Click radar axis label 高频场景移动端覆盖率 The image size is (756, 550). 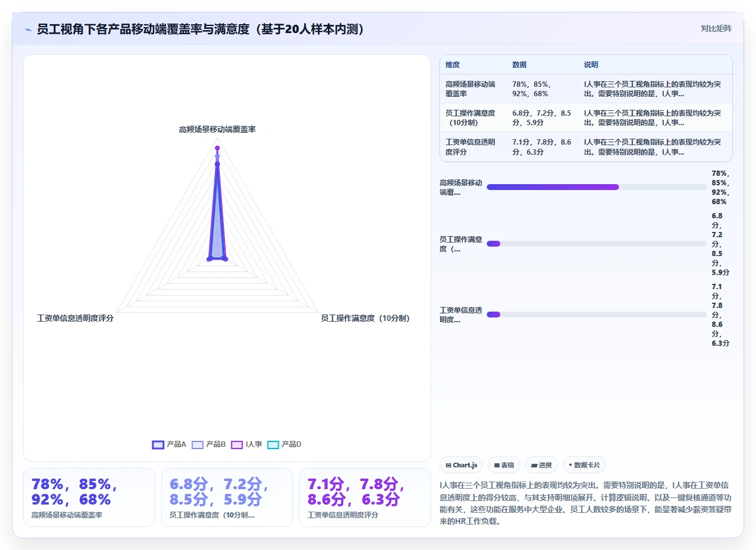coord(217,129)
